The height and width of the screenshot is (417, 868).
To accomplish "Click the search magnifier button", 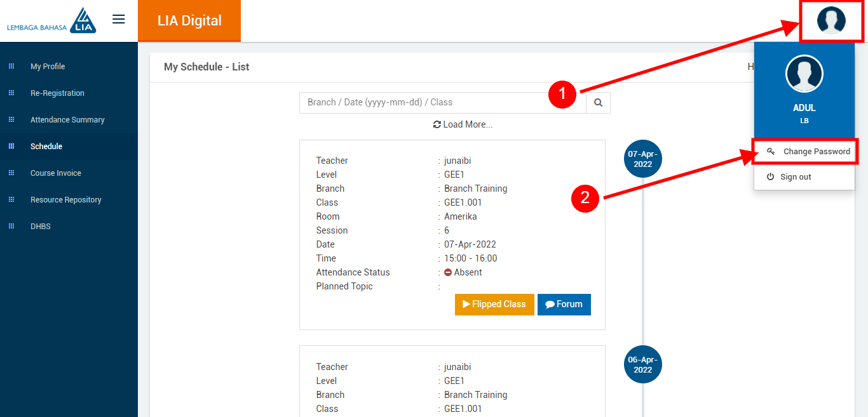I will click(x=598, y=102).
